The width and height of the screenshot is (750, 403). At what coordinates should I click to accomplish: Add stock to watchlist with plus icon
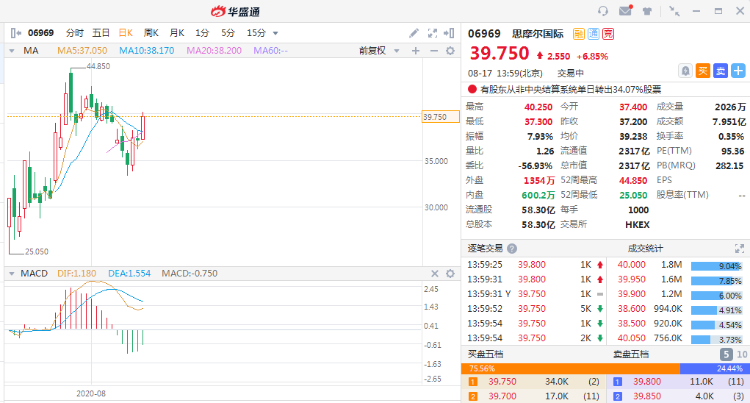click(x=737, y=70)
